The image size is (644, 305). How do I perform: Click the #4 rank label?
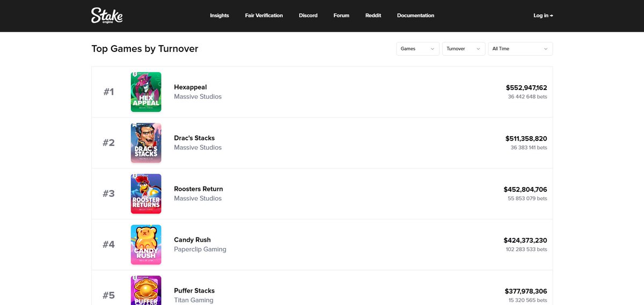[108, 245]
